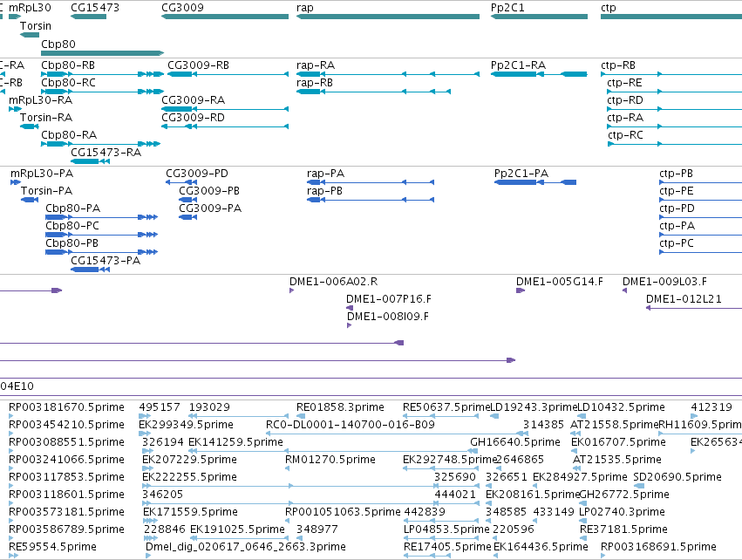The height and width of the screenshot is (560, 742).
Task: Click transcript ctp-RA label
Action: tap(625, 118)
